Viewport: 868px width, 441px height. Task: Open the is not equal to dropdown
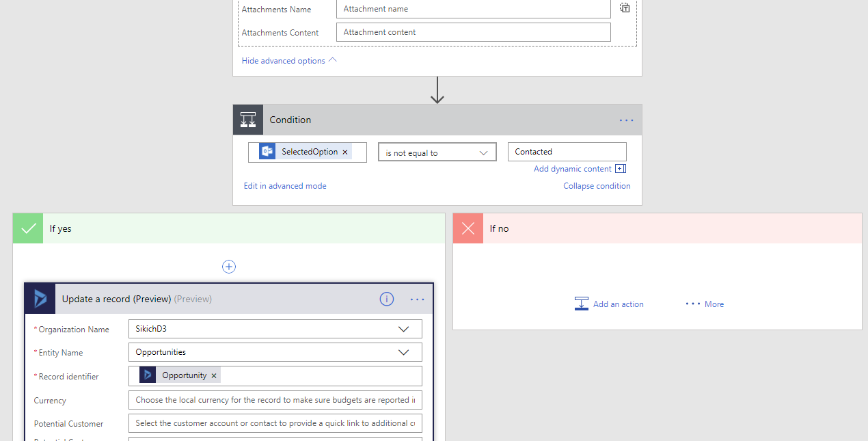tap(437, 151)
